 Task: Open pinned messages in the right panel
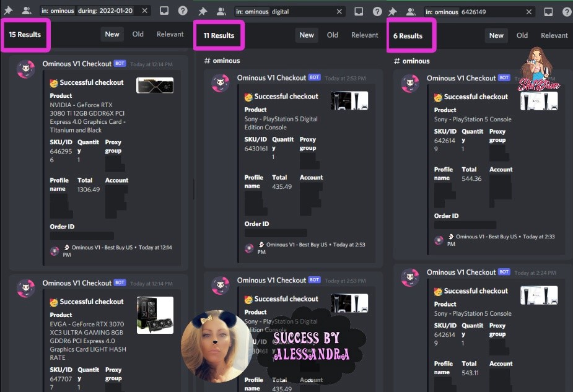[x=392, y=12]
